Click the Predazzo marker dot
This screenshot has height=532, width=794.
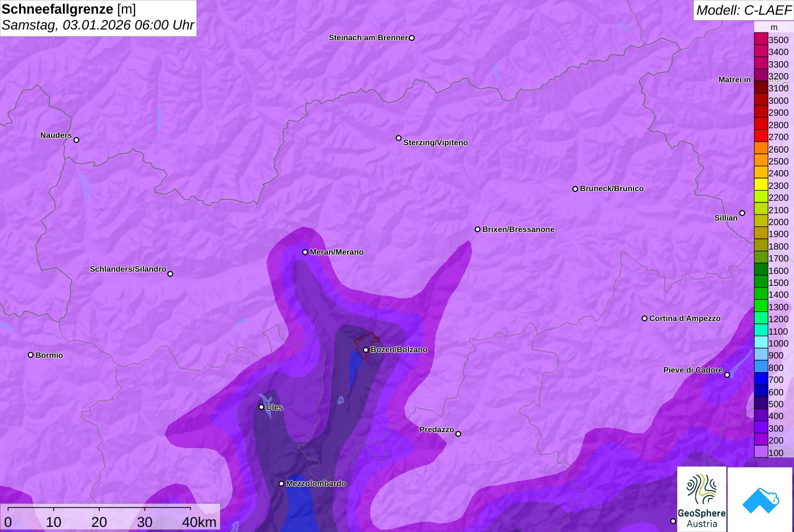tap(458, 434)
